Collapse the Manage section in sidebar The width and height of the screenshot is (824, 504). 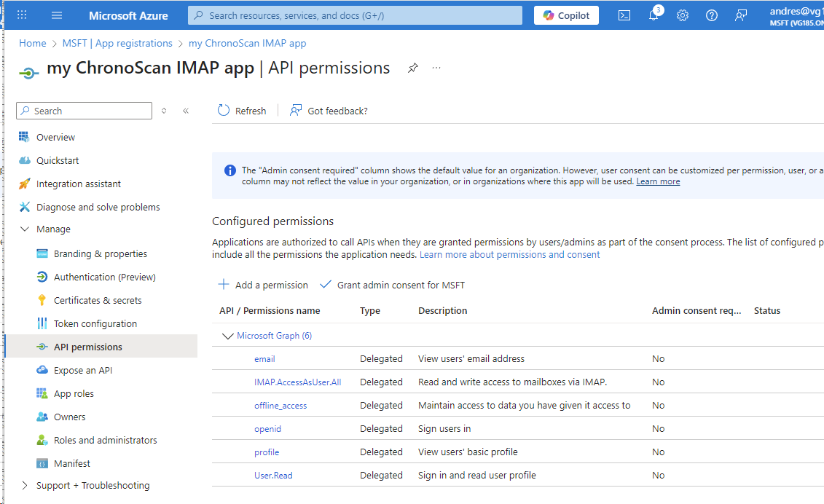[x=25, y=229]
